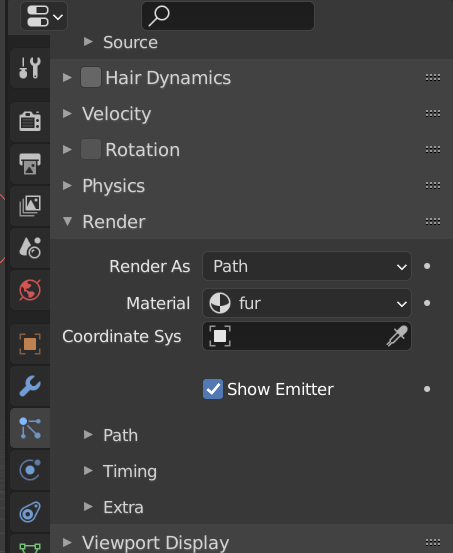The image size is (453, 553).
Task: Open the Object Constraints tab
Action: pyautogui.click(x=30, y=512)
